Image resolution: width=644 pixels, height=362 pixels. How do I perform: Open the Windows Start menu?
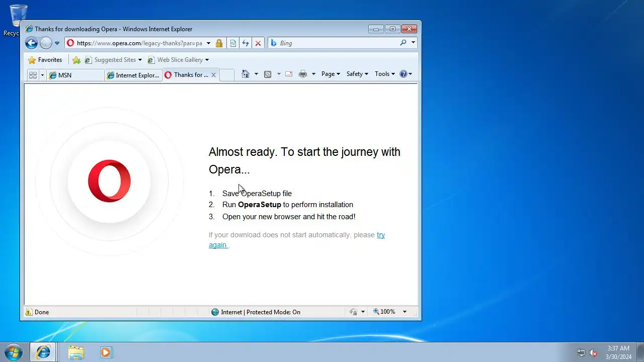(13, 352)
